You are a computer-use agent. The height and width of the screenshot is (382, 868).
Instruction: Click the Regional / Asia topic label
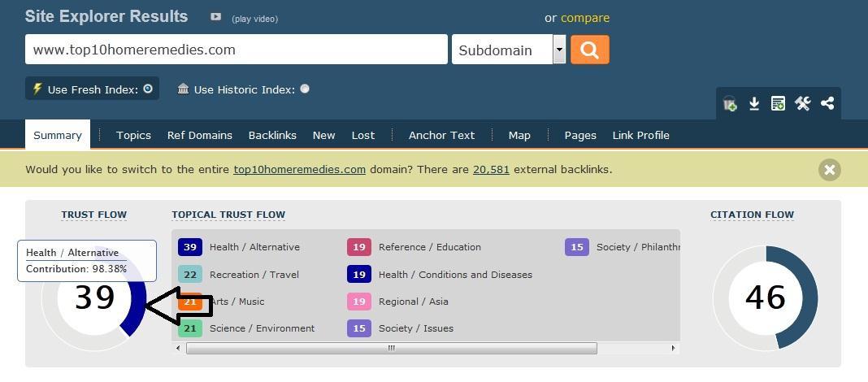[x=414, y=302]
